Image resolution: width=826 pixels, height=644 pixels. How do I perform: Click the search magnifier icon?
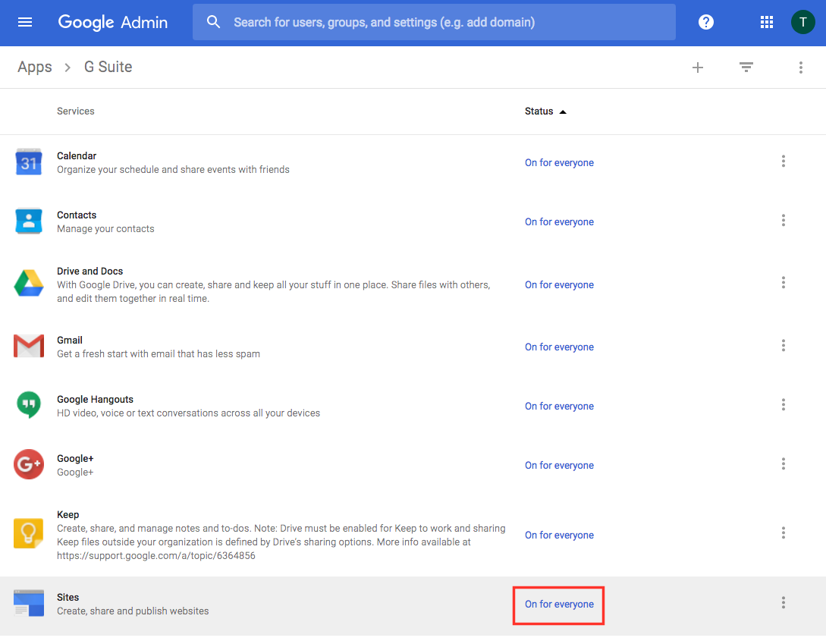click(x=213, y=22)
